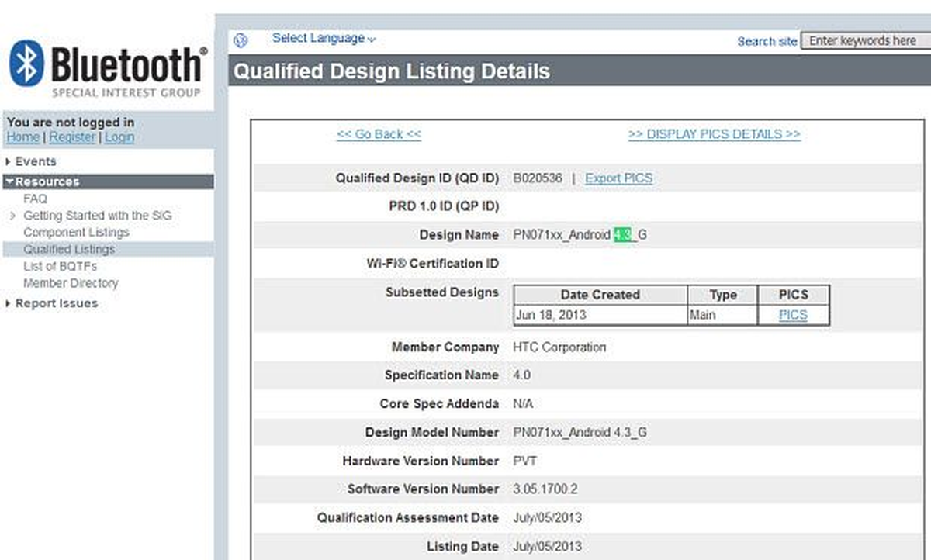This screenshot has width=931, height=560.
Task: Click the Core Spec Addenda N/A value
Action: tap(524, 404)
